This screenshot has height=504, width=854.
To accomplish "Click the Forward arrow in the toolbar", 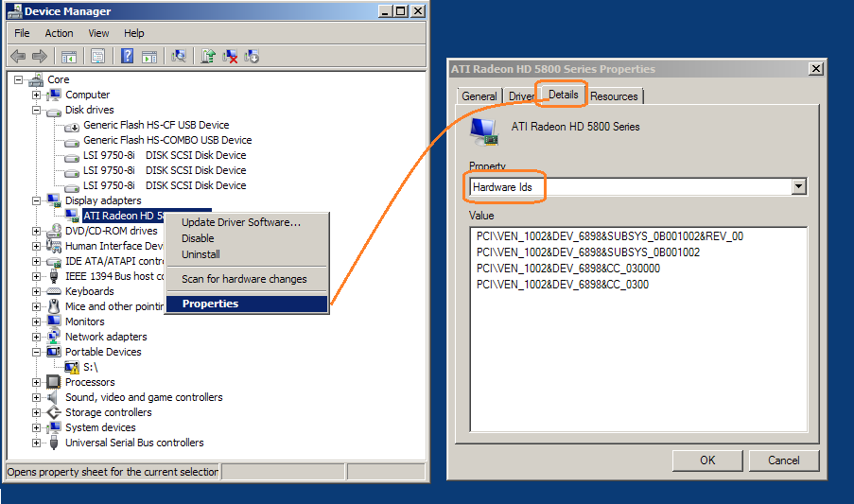I will coord(40,56).
